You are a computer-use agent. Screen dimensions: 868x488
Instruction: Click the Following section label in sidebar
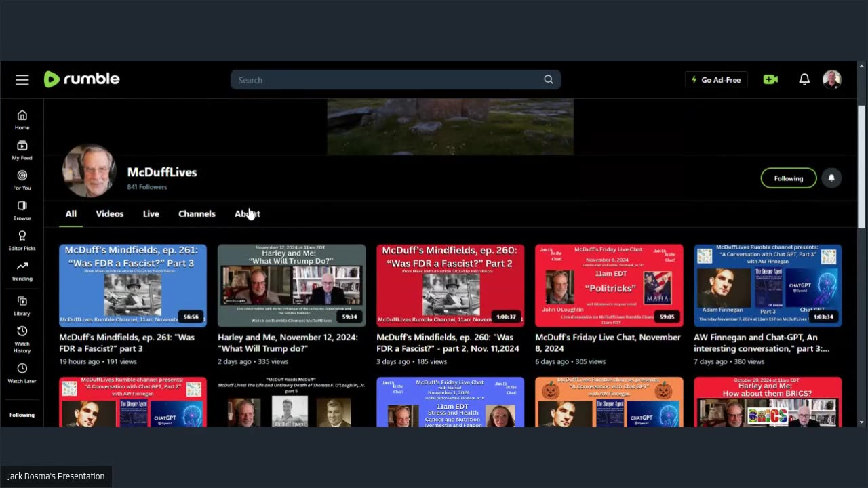[22, 415]
